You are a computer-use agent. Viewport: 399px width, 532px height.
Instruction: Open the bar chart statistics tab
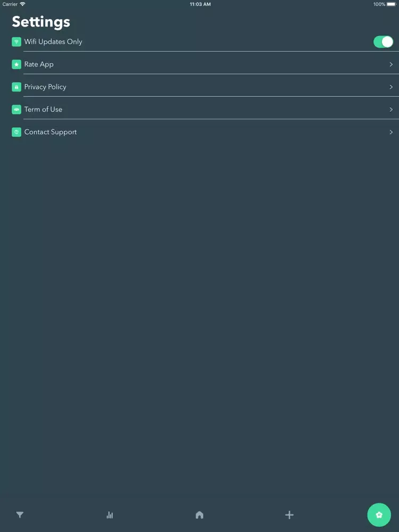[110, 514]
